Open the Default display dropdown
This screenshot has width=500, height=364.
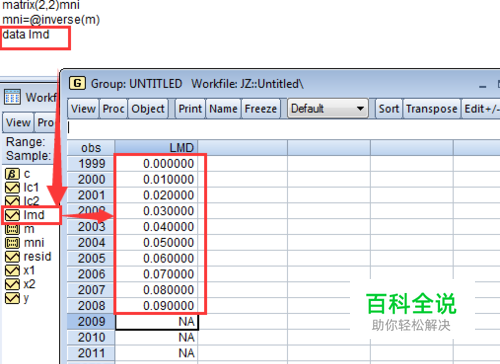(x=328, y=109)
